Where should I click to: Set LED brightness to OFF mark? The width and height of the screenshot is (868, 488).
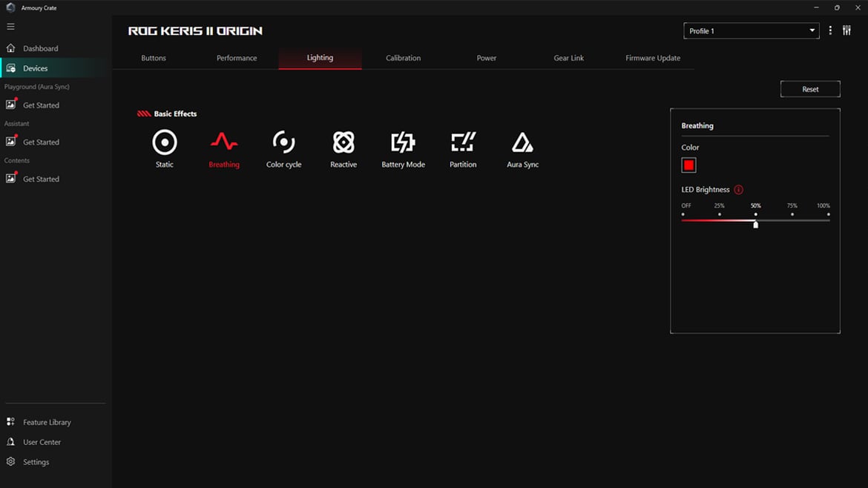pos(683,214)
